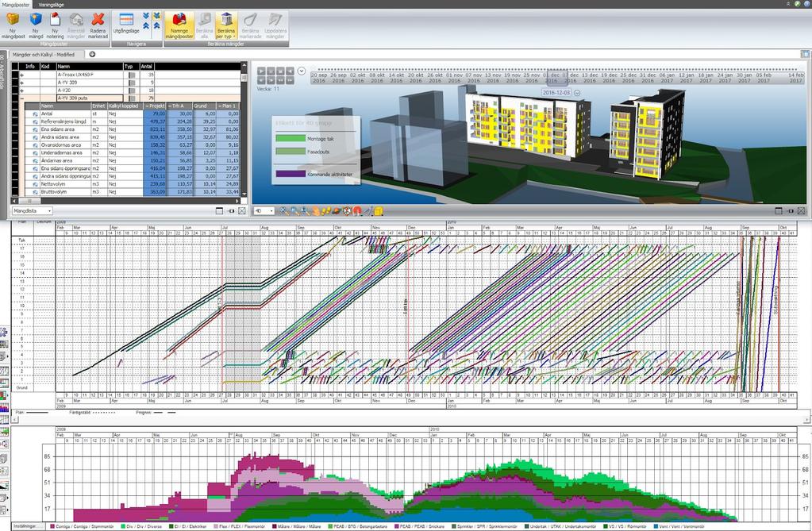Open the Inställningar settings button
The height and width of the screenshot is (531, 812).
(x=29, y=526)
